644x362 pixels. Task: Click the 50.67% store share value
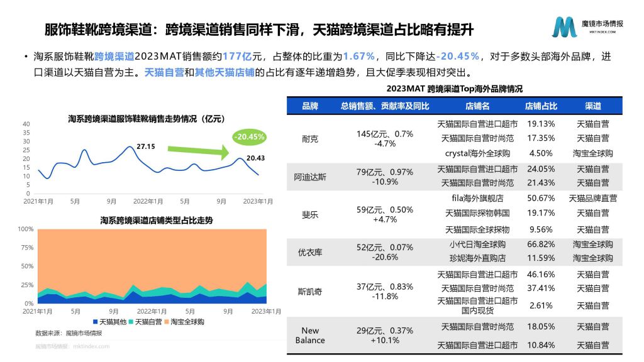[x=541, y=198]
